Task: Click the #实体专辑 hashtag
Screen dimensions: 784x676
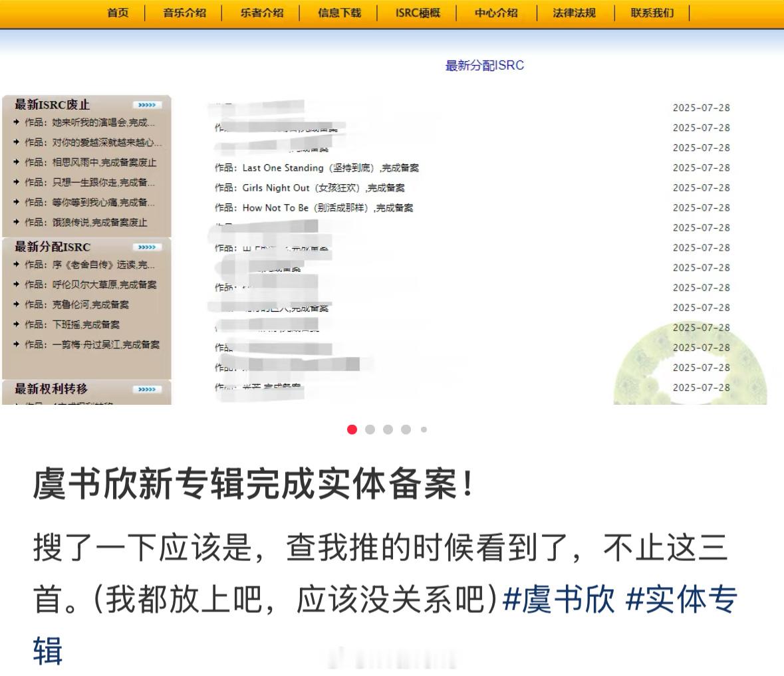Action: tap(681, 600)
